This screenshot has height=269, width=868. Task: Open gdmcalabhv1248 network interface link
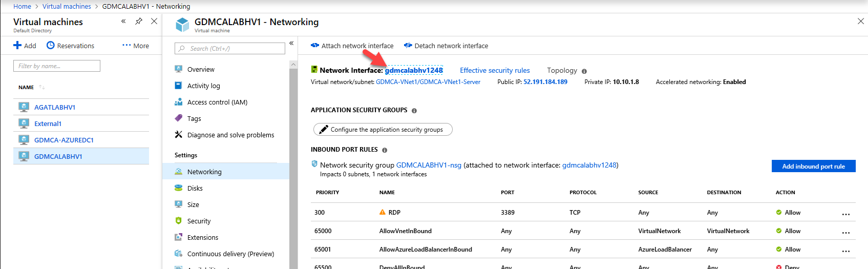coord(414,70)
